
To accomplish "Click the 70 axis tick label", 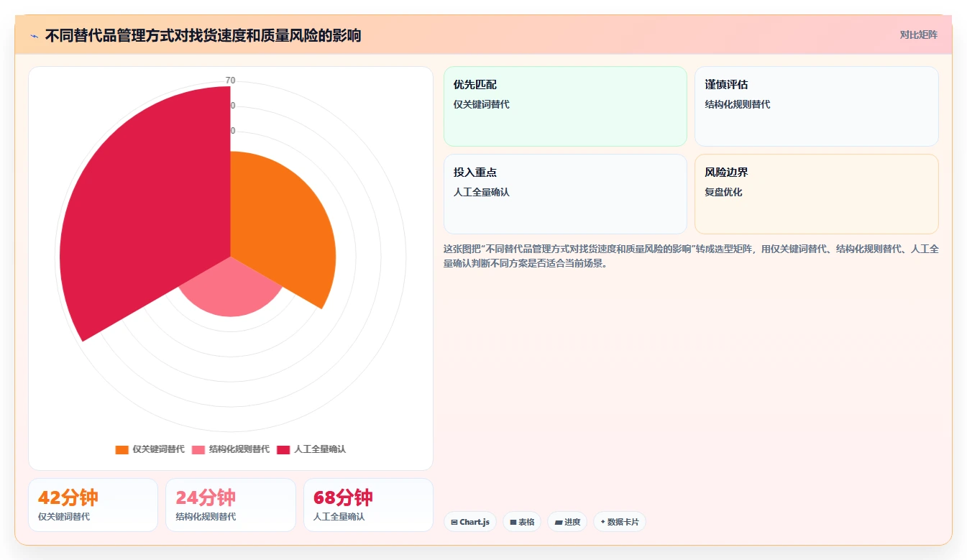I will coord(230,81).
